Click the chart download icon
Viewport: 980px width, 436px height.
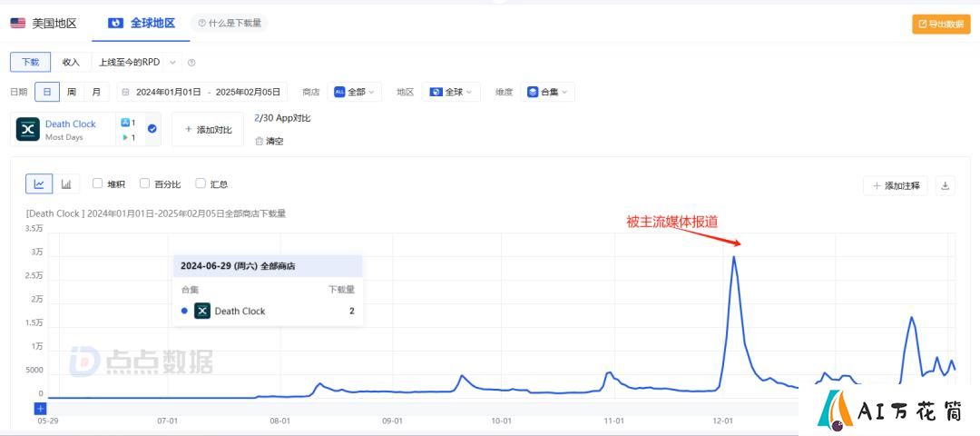tap(945, 185)
